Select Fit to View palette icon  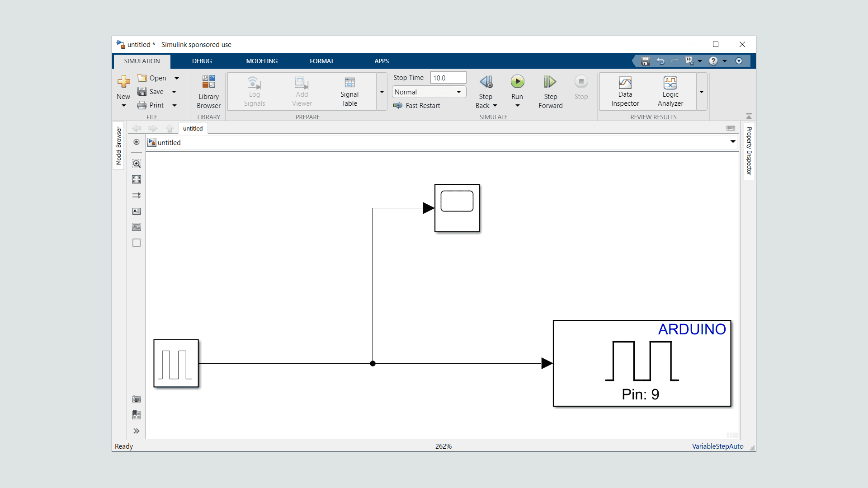(137, 179)
